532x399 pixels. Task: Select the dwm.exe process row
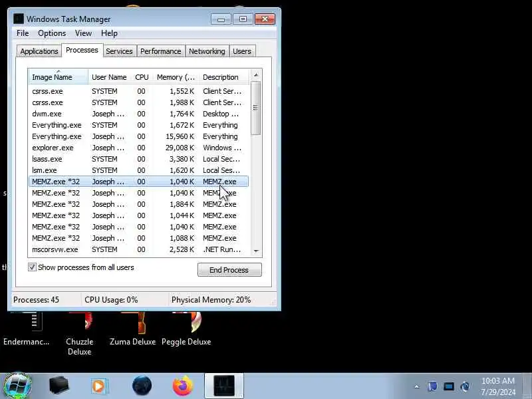139,114
